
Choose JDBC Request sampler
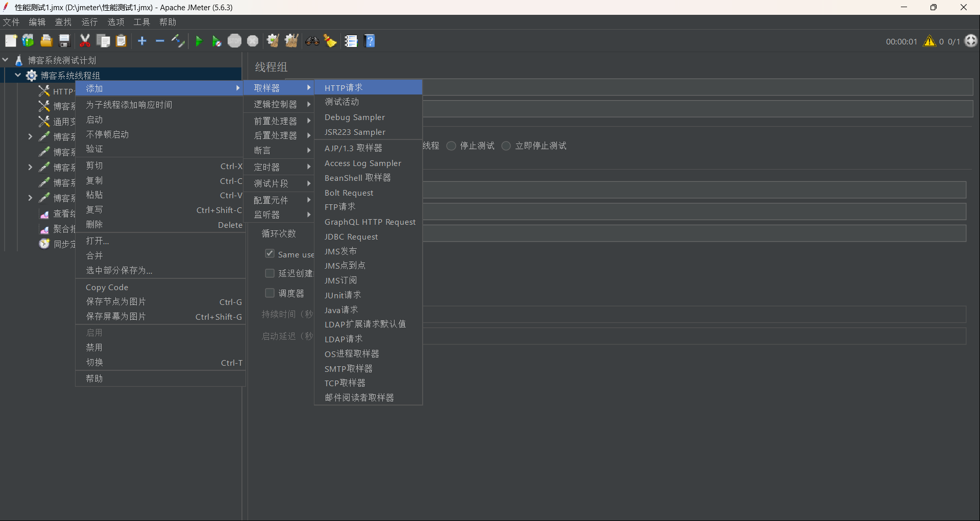[x=369, y=237]
